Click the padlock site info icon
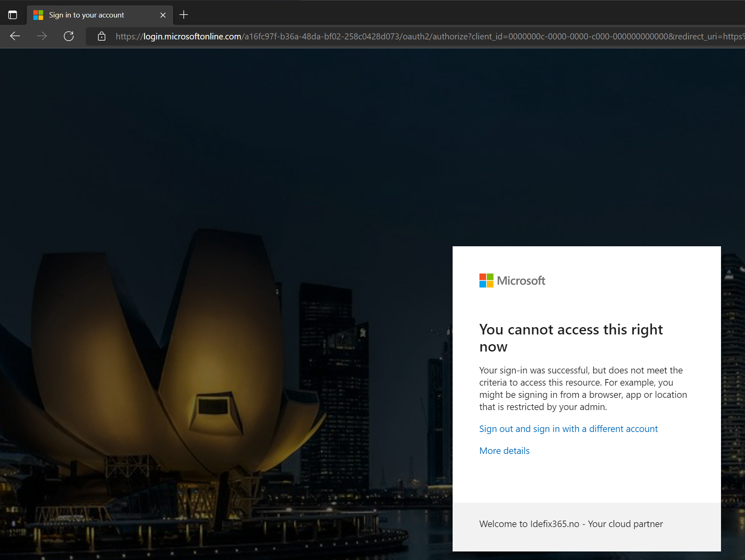Image resolution: width=745 pixels, height=560 pixels. coord(102,36)
